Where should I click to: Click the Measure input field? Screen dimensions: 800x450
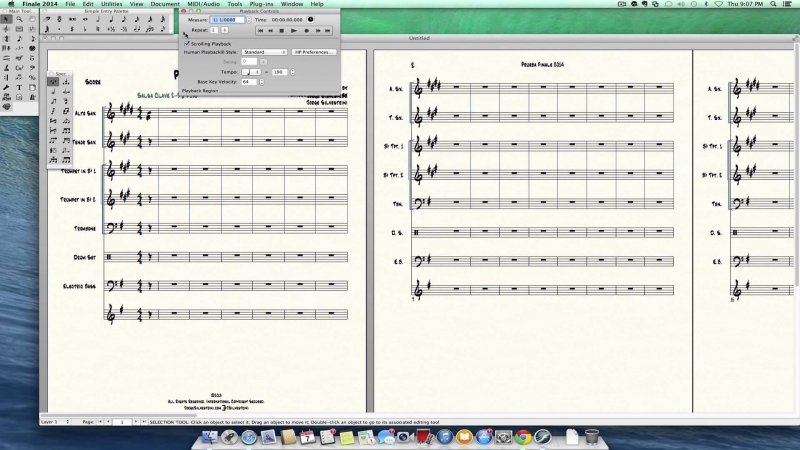point(227,19)
